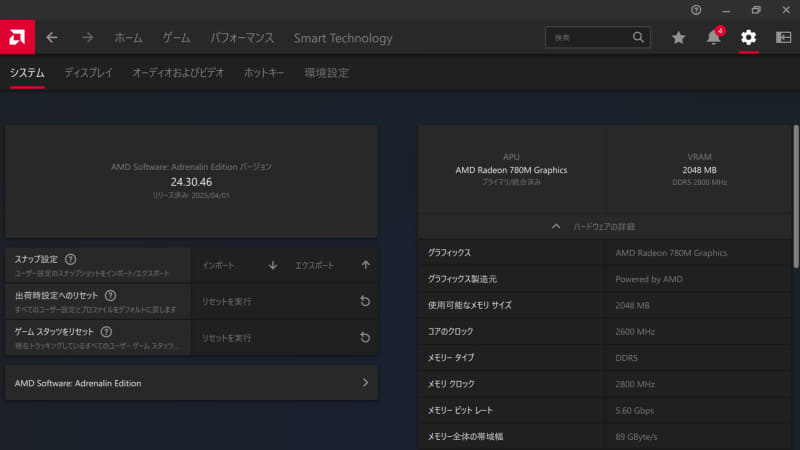Click the メモリー タイプ row label
Image resolution: width=800 pixels, height=450 pixels.
(x=451, y=358)
